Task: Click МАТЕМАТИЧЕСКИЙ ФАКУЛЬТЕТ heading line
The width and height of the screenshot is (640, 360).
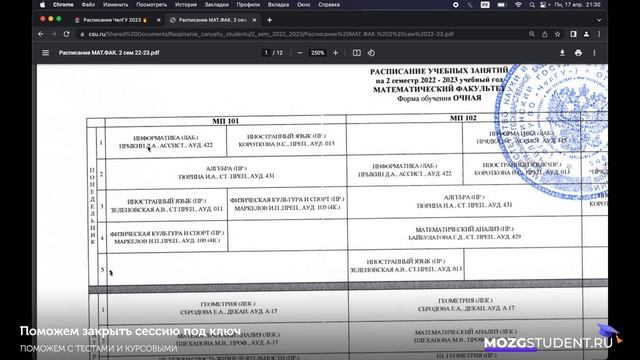Action: pos(438,89)
